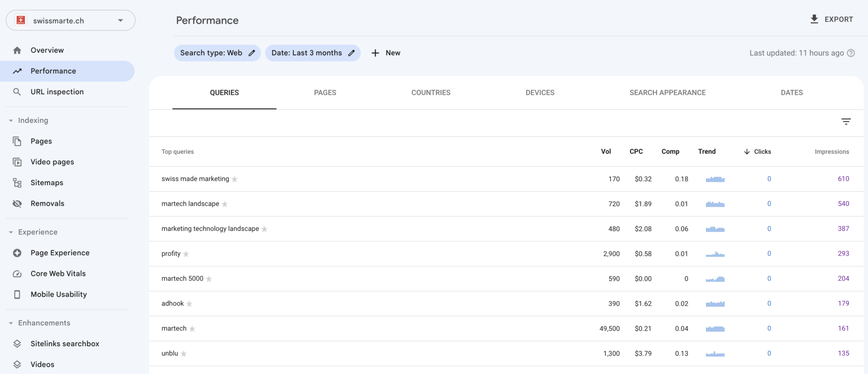
Task: Star the 'martech' query
Action: point(192,329)
